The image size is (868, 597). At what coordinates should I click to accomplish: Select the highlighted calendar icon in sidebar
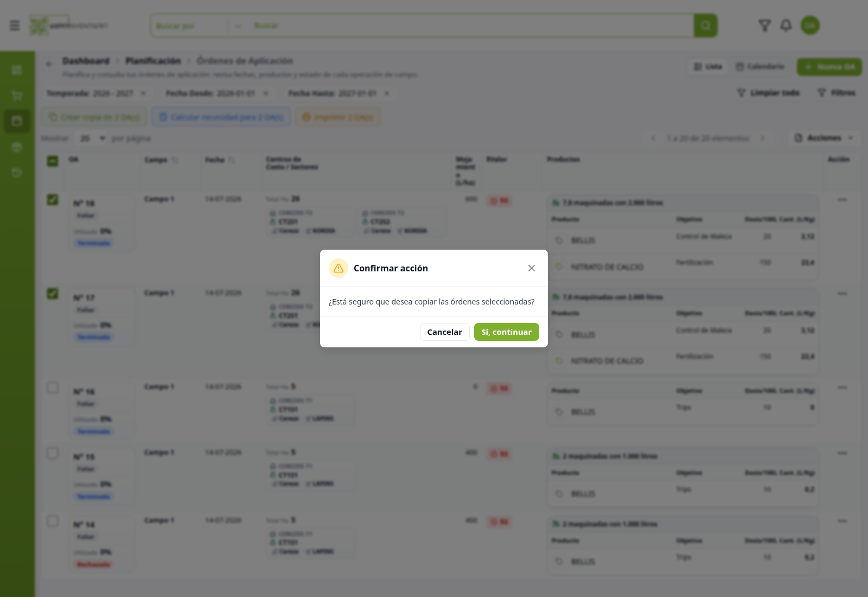[17, 121]
